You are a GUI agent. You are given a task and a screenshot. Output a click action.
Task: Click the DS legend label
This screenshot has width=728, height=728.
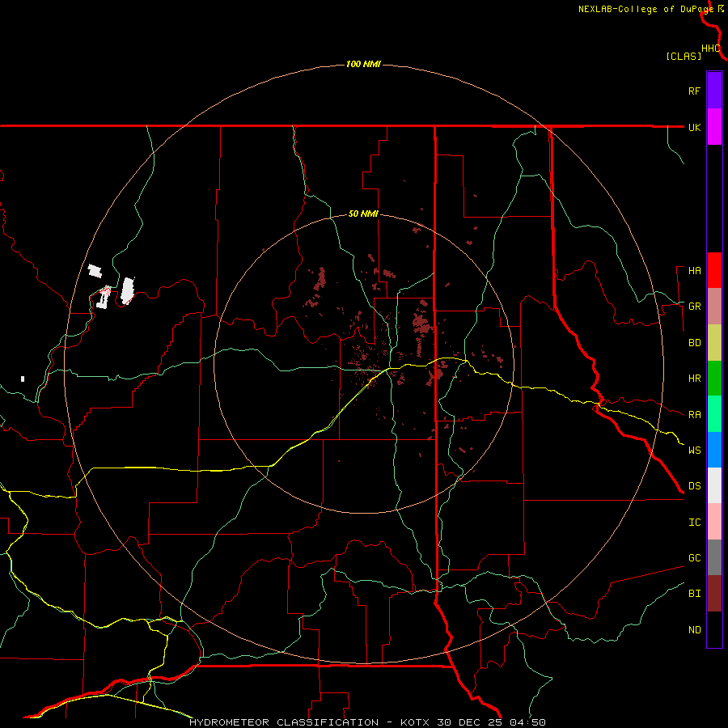(694, 486)
